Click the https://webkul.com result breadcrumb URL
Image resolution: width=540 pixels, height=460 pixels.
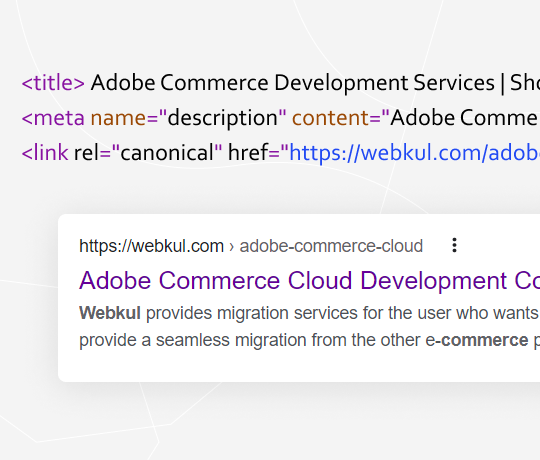pos(151,246)
